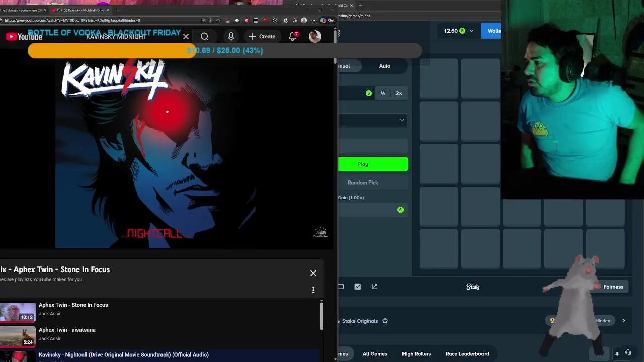Click the zoom icon in address bar
This screenshot has height=362, width=644.
coord(210,20)
